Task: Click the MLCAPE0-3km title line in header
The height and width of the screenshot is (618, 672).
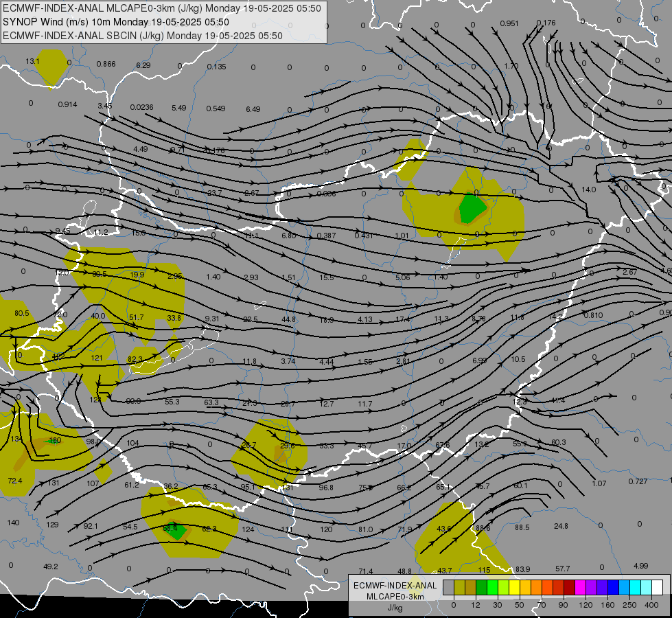Action: (161, 8)
